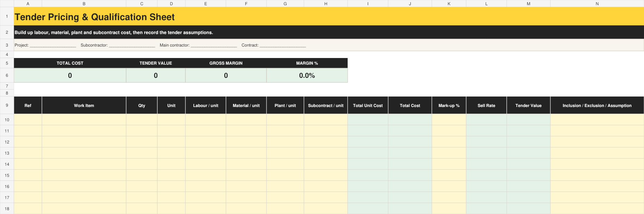Click the MARGIN % summary header
The width and height of the screenshot is (644, 214).
[x=307, y=63]
